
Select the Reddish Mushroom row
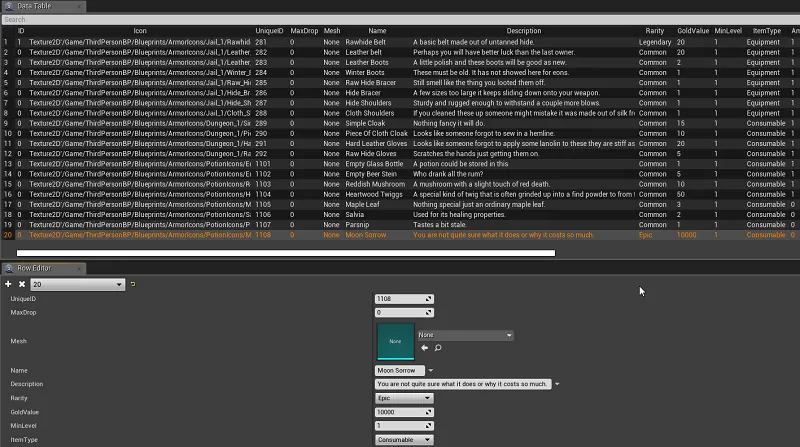click(400, 184)
